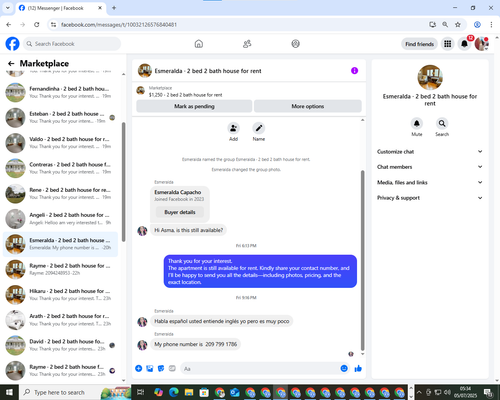
Task: Open Outlook from taskbar
Action: (235, 392)
